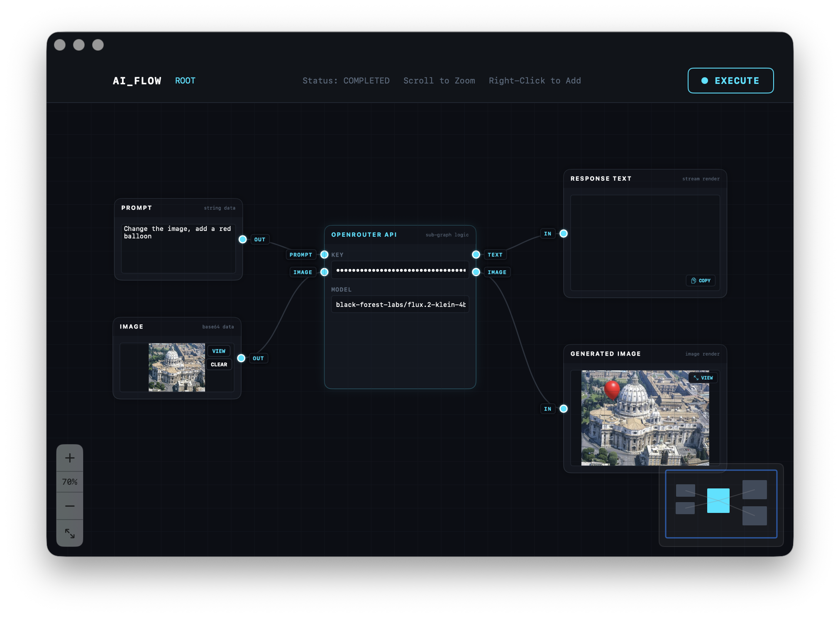Click the 70% zoom level indicator
This screenshot has width=840, height=618.
70,482
